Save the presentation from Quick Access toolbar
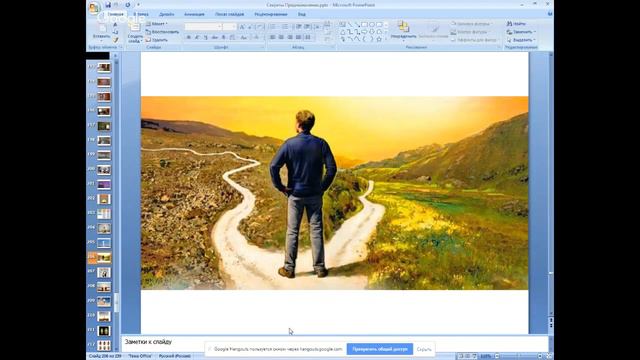Screen dimensions: 640x360 pyautogui.click(x=108, y=5)
